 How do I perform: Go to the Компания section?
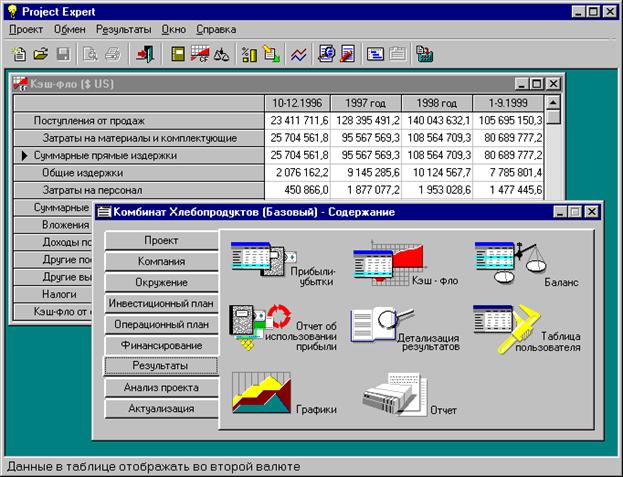(160, 261)
